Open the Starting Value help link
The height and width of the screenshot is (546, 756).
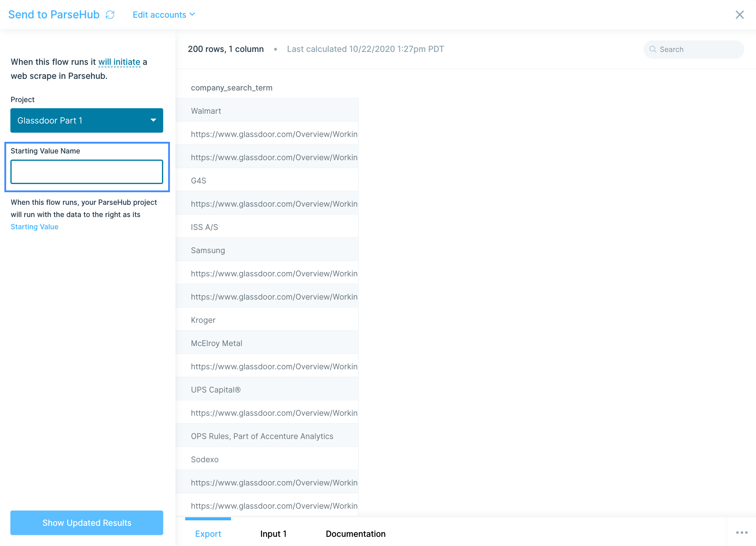34,227
